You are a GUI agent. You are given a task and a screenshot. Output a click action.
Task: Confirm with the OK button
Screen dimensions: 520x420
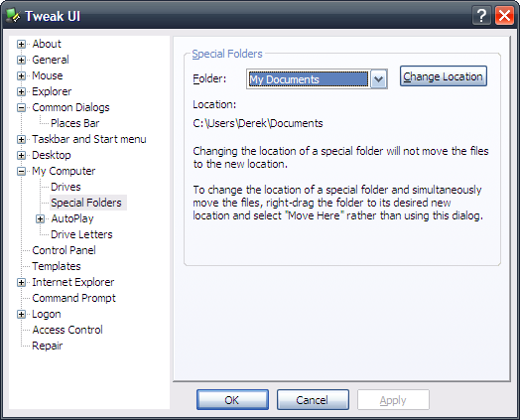tap(232, 400)
